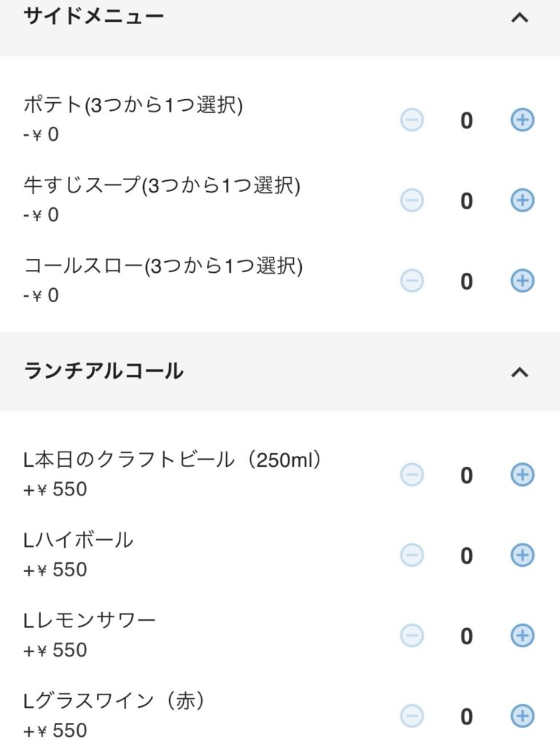This screenshot has width=560, height=747.
Task: Add one コールスロー with plus icon
Action: [522, 281]
